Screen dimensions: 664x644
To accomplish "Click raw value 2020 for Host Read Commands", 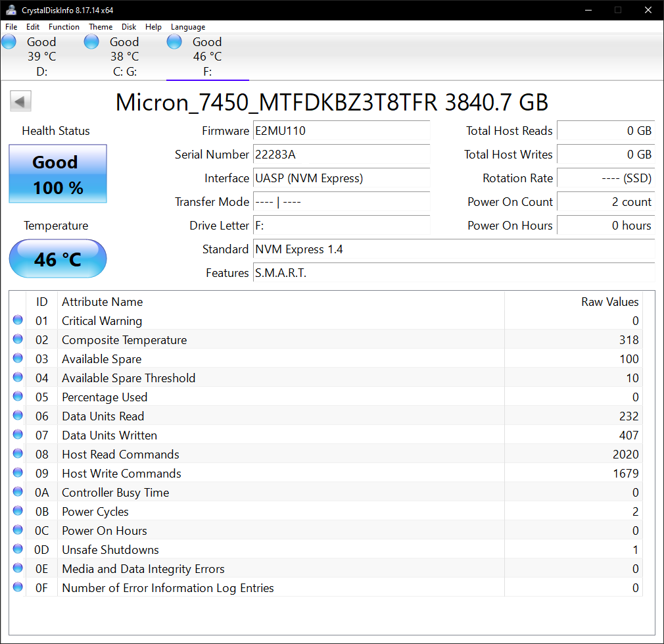I will pyautogui.click(x=625, y=454).
